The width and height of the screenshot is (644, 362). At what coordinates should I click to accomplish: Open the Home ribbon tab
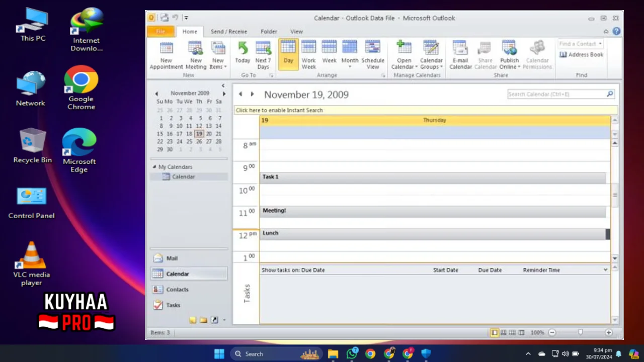(190, 31)
